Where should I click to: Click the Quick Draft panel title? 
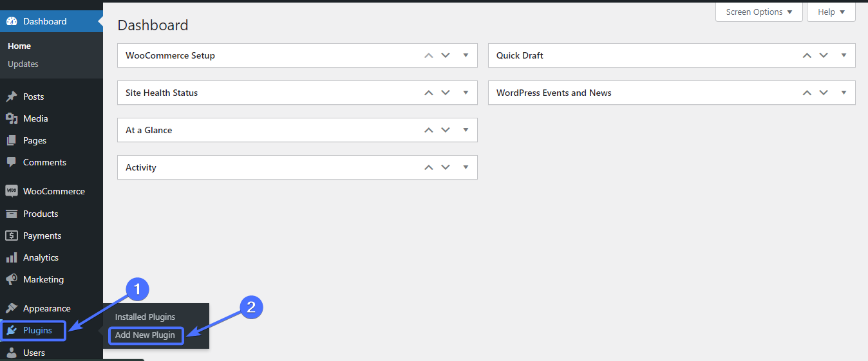[x=520, y=55]
